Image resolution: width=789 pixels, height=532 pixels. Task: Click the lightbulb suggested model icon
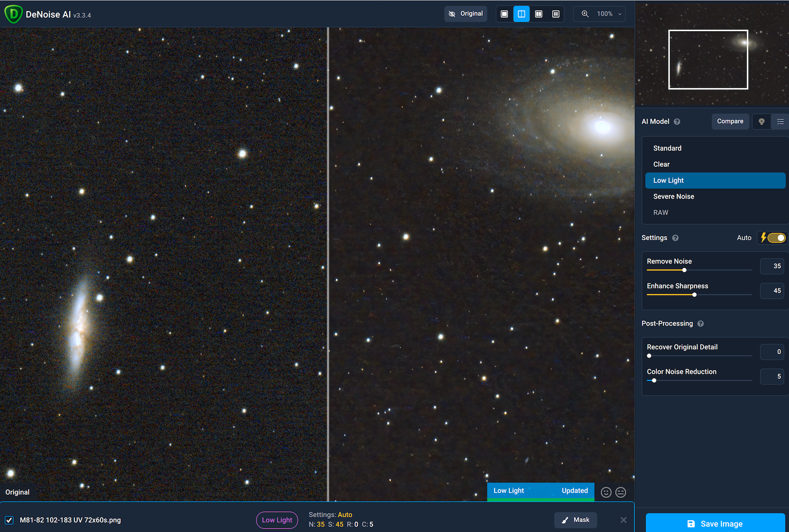pyautogui.click(x=761, y=121)
